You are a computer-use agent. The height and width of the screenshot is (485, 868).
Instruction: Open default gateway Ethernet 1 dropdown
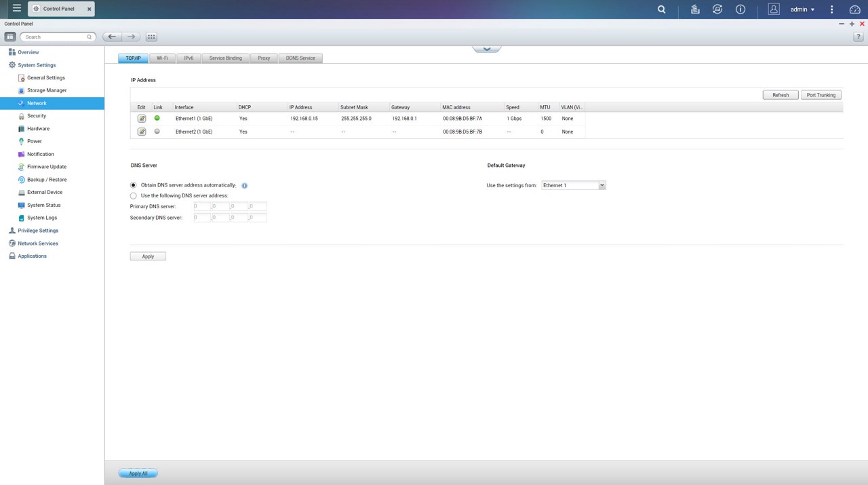tap(574, 185)
